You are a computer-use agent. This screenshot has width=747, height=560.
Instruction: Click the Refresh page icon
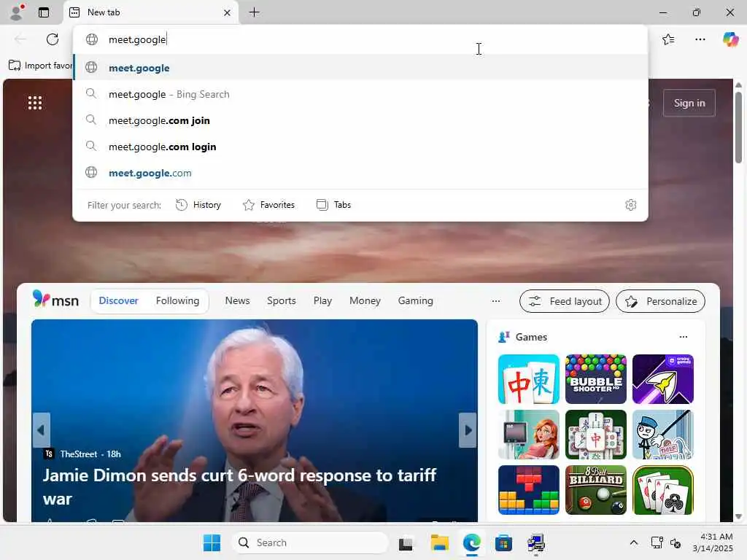pos(53,39)
